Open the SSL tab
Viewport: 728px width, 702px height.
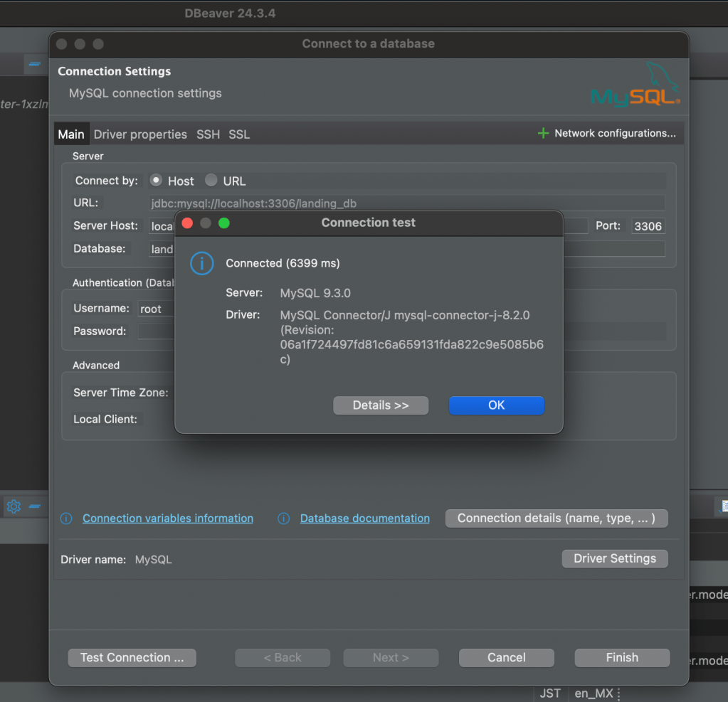click(239, 134)
